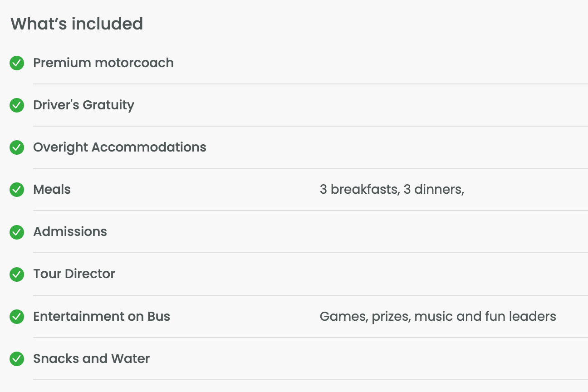
Task: Click the '3 breakfasts, 3 dinners' description
Action: [392, 189]
